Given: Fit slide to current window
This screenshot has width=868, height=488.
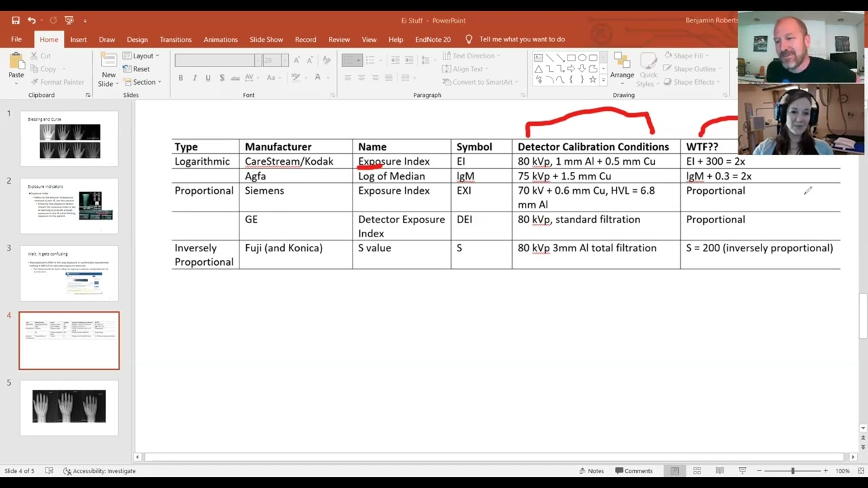Looking at the screenshot, I should (x=861, y=471).
